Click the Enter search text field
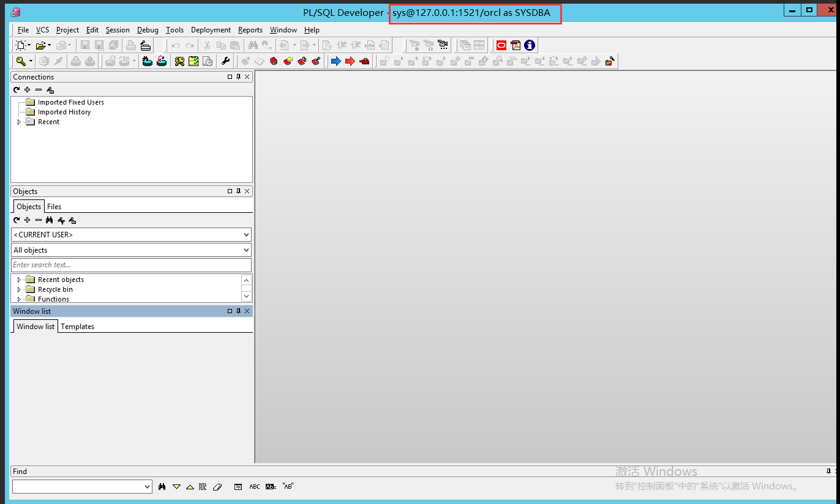 point(131,265)
